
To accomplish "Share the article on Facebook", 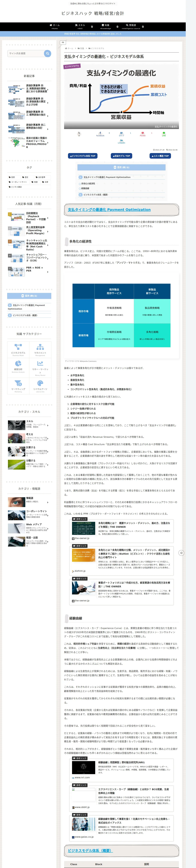I will coord(100,134).
